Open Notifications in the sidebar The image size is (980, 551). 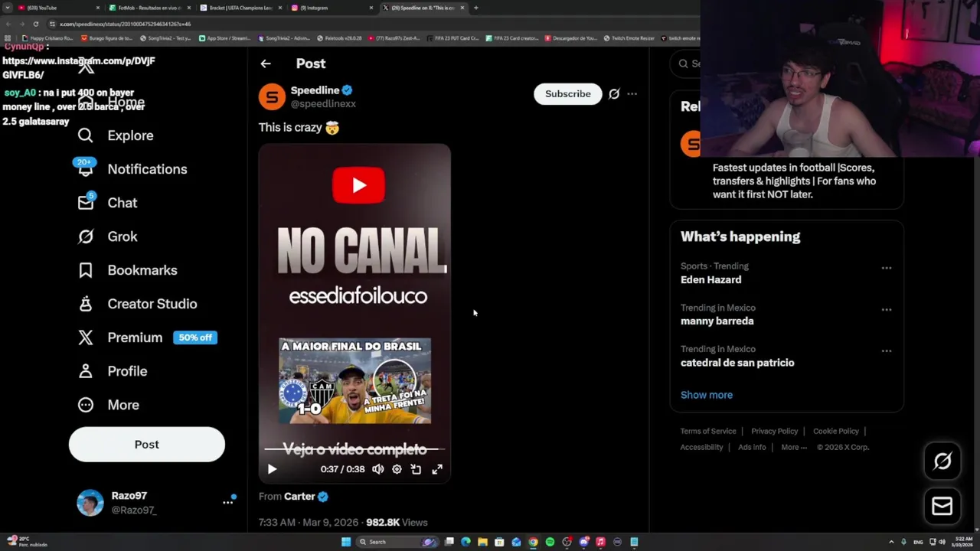pyautogui.click(x=132, y=169)
